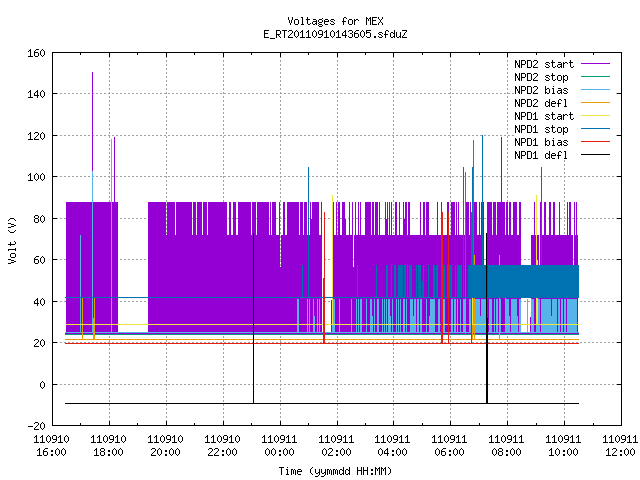Click the "NPD2 start" legend label

(544, 64)
